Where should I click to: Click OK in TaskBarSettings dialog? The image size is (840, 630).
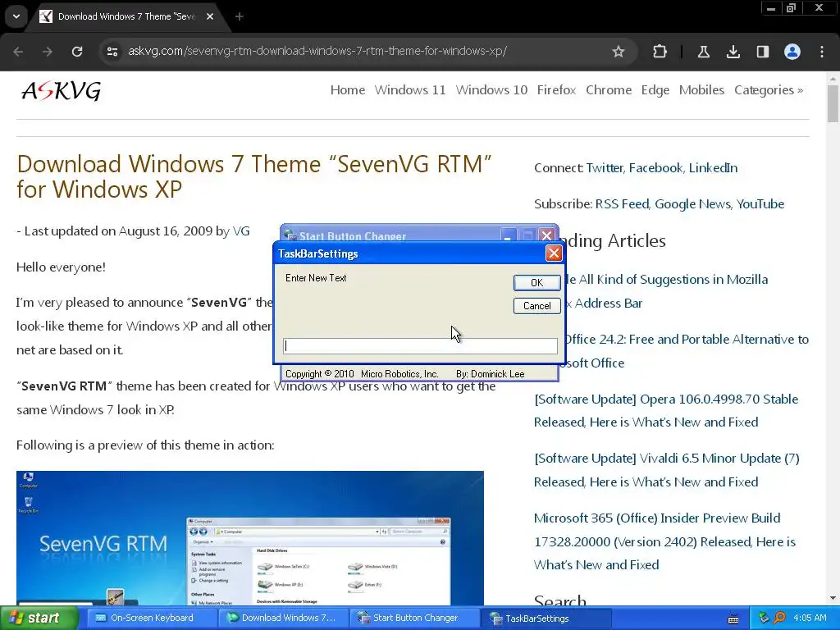coord(536,283)
